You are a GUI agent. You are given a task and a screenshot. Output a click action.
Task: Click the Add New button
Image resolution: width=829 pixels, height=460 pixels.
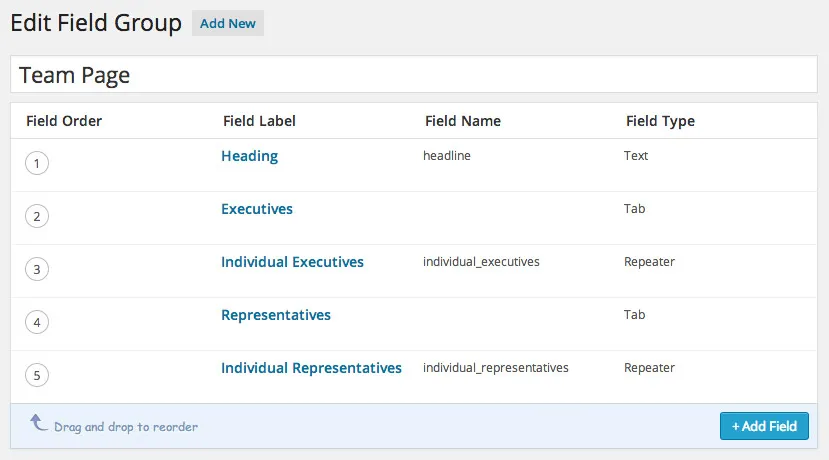click(228, 23)
